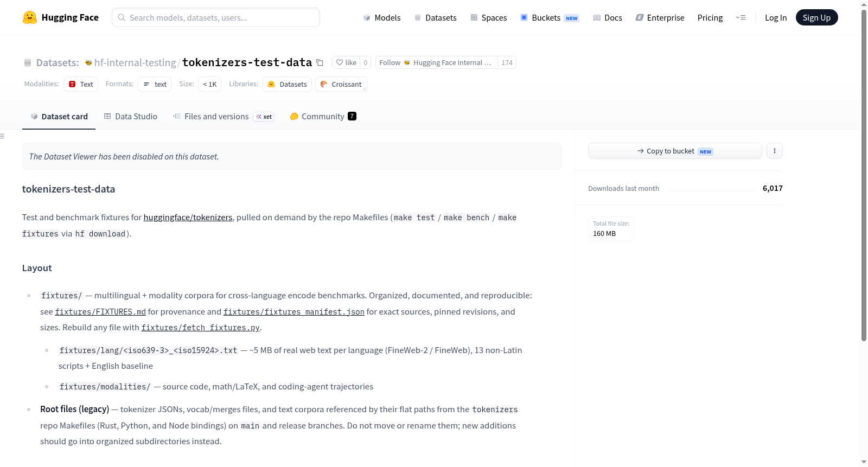Click the text format tag

point(155,84)
